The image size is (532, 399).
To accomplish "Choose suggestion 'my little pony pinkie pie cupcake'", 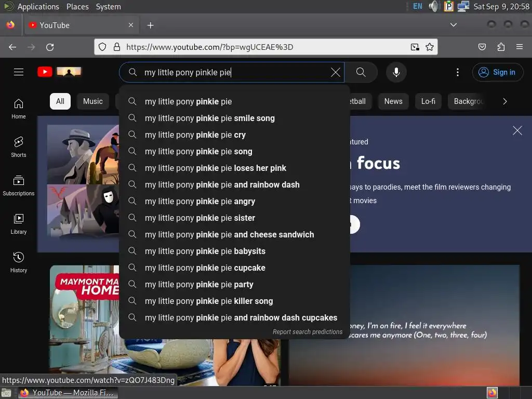I will click(234, 268).
